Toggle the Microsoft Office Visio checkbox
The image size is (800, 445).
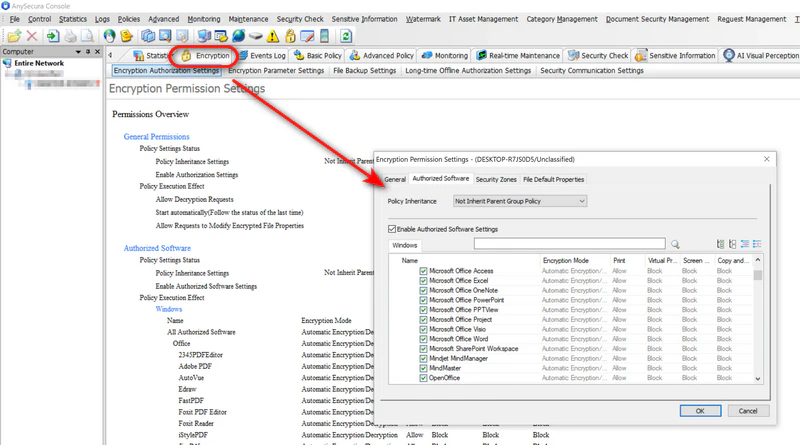tap(423, 329)
